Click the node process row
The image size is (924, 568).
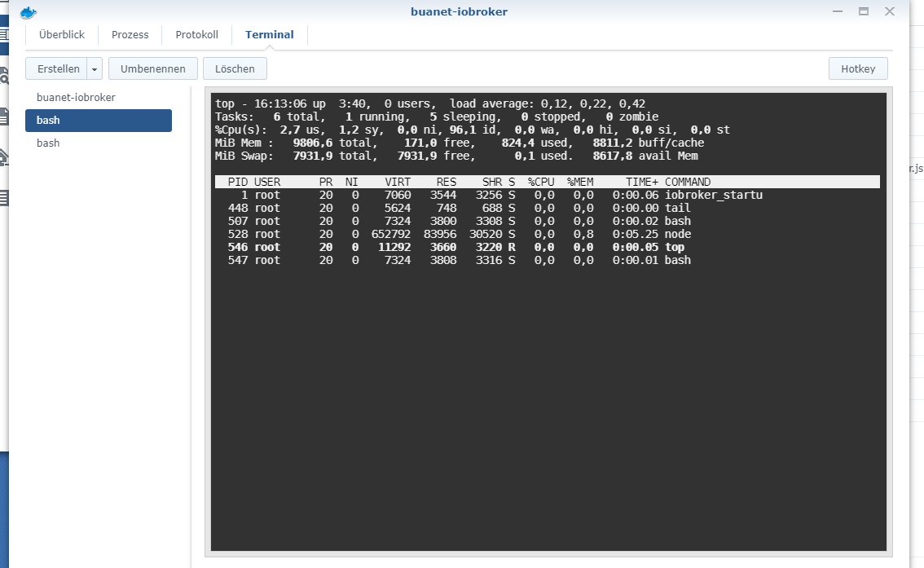coord(548,234)
